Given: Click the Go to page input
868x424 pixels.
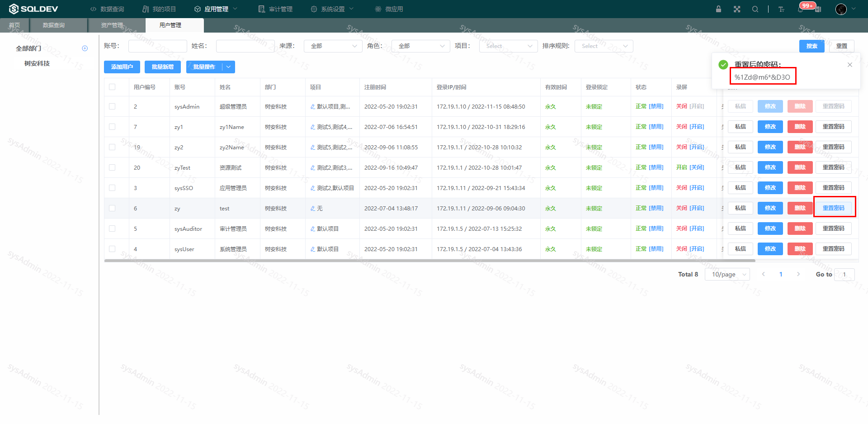Looking at the screenshot, I should tap(844, 274).
